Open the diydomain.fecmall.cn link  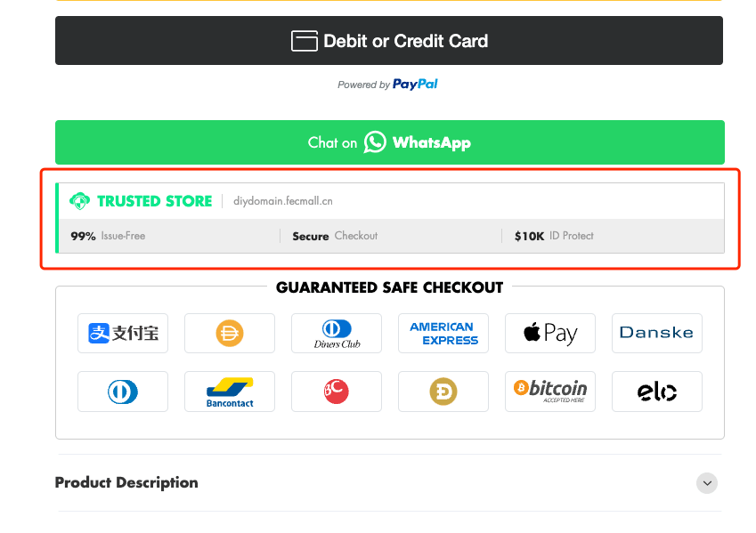pos(283,201)
